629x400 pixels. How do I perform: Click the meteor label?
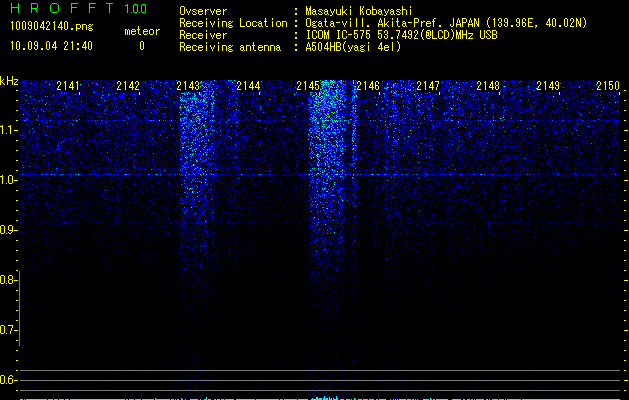(142, 31)
